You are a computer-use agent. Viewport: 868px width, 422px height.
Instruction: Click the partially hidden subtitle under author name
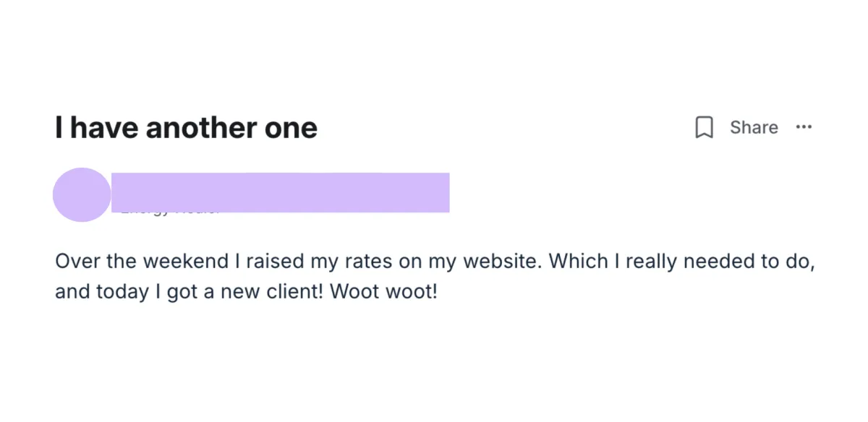(169, 211)
